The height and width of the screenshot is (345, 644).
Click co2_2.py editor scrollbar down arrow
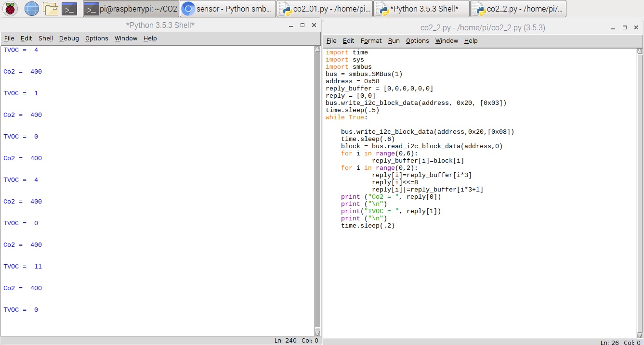coord(640,335)
